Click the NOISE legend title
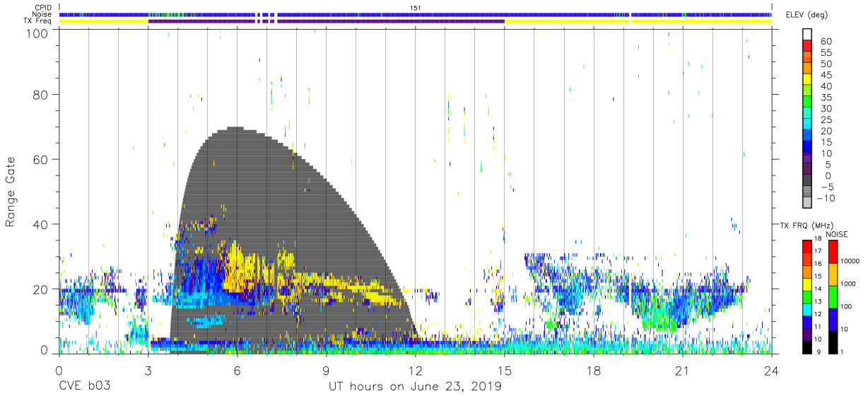This screenshot has height=401, width=868. (x=837, y=234)
